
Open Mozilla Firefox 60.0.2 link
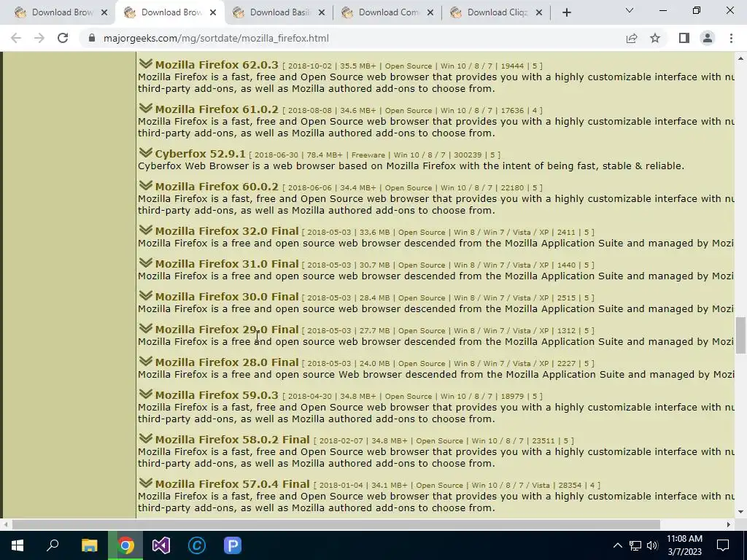coord(217,187)
